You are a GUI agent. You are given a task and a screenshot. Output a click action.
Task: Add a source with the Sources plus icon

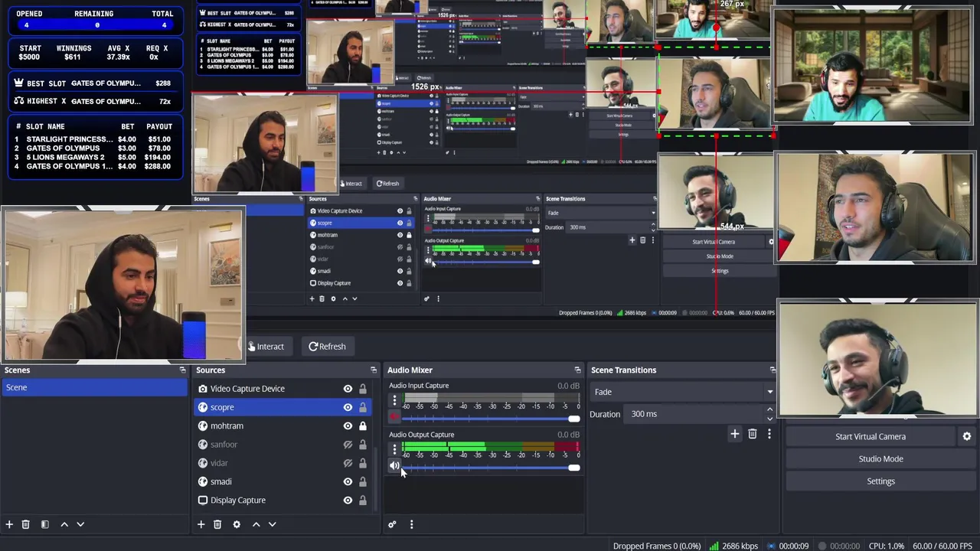point(201,524)
